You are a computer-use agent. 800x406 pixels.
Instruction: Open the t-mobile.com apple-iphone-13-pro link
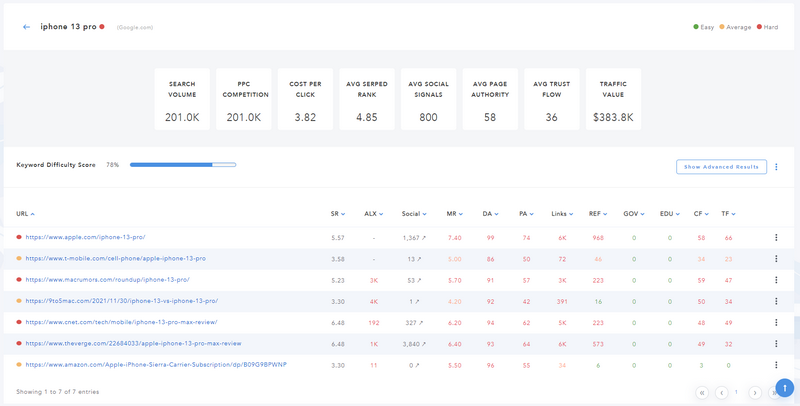click(x=115, y=259)
